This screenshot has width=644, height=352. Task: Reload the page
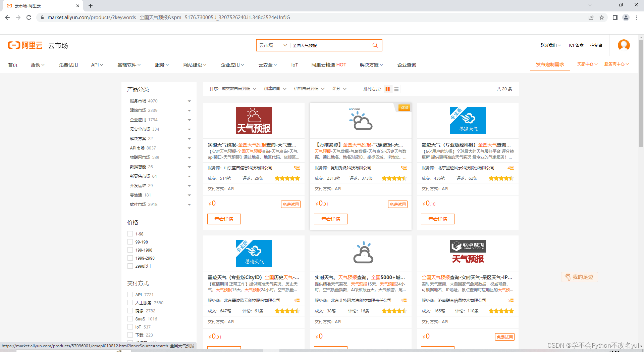pyautogui.click(x=29, y=17)
